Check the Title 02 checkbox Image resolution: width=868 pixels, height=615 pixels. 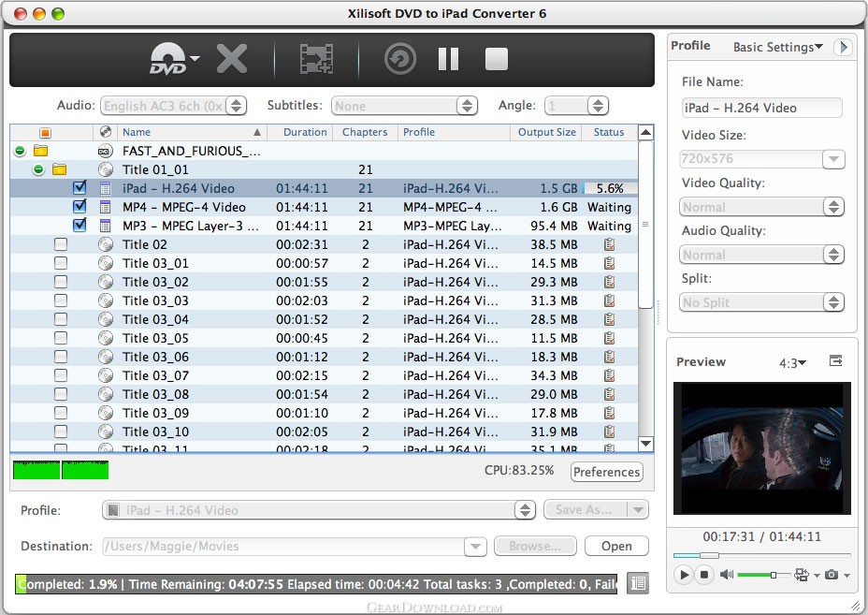61,244
